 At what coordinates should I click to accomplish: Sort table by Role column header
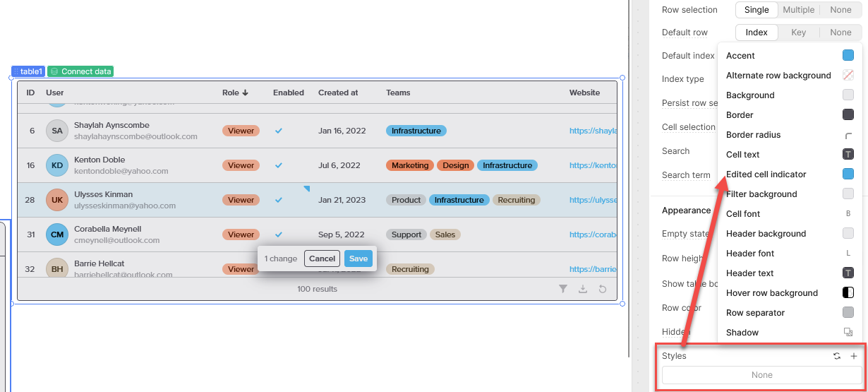[x=235, y=93]
